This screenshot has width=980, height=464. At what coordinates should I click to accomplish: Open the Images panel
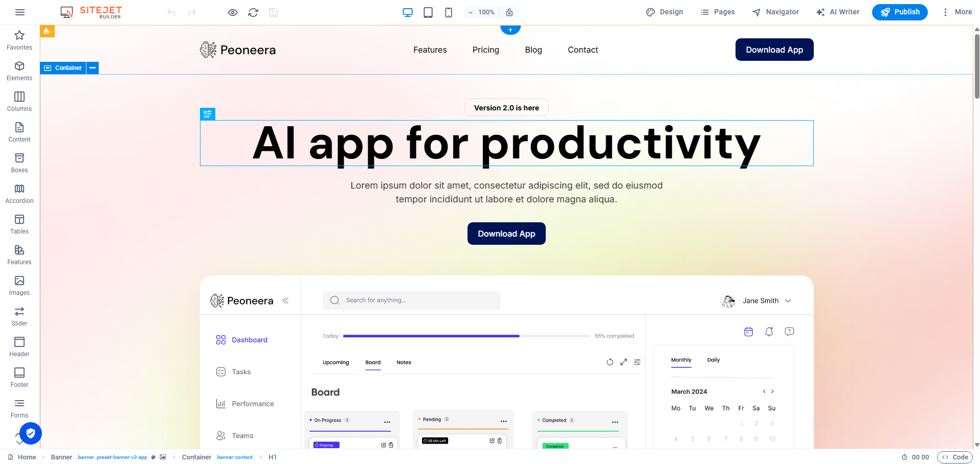(x=19, y=285)
